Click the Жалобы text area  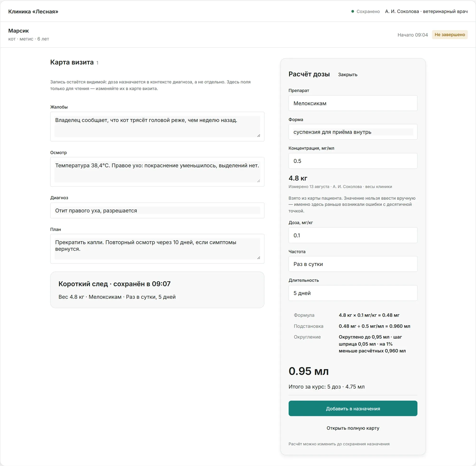157,126
